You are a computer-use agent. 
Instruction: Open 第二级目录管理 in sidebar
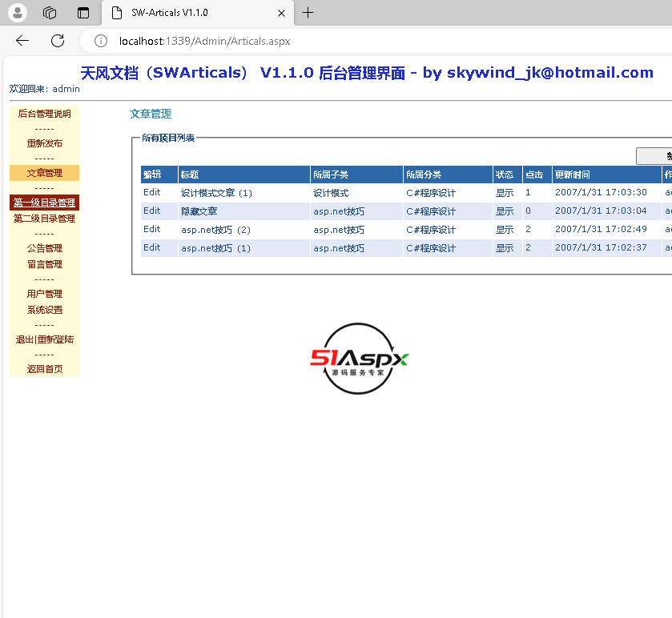tap(44, 219)
